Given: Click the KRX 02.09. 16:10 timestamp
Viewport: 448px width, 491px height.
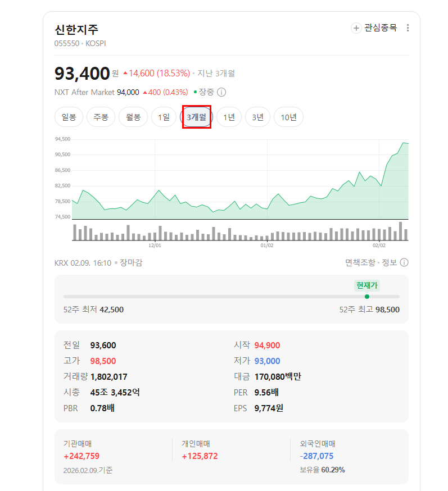Looking at the screenshot, I should pyautogui.click(x=83, y=263).
